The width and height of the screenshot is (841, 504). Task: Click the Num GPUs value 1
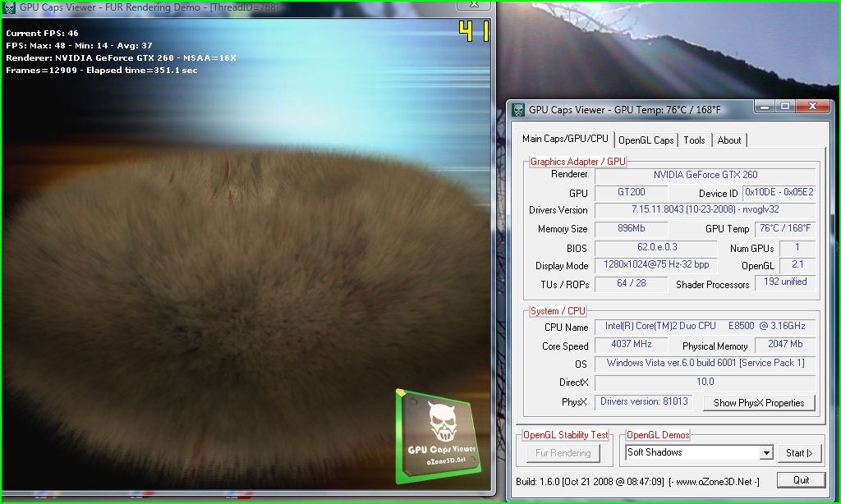(797, 247)
